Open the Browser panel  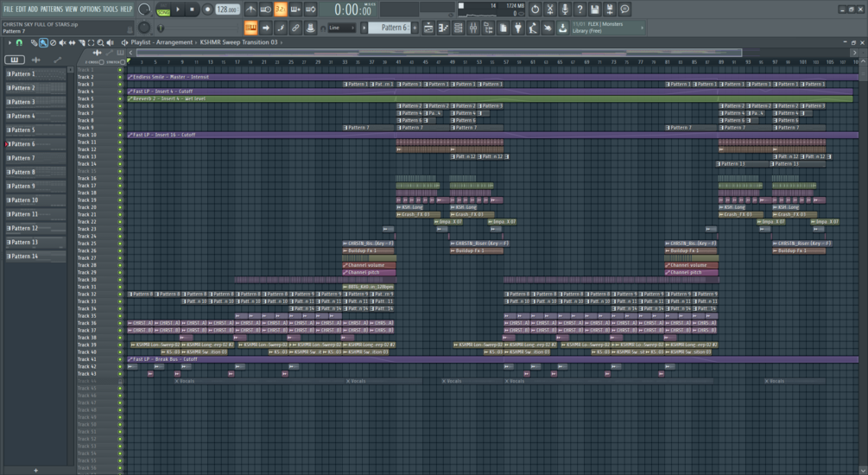coord(488,28)
